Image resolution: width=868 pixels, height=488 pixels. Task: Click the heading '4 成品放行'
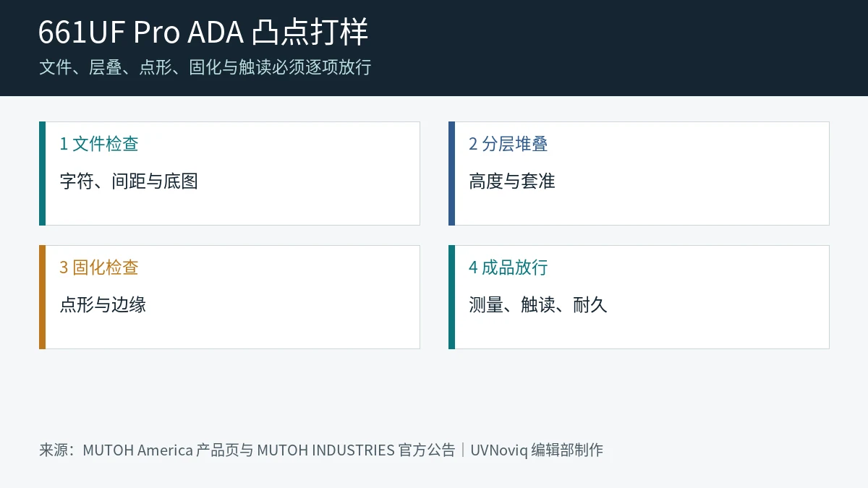[x=509, y=267]
